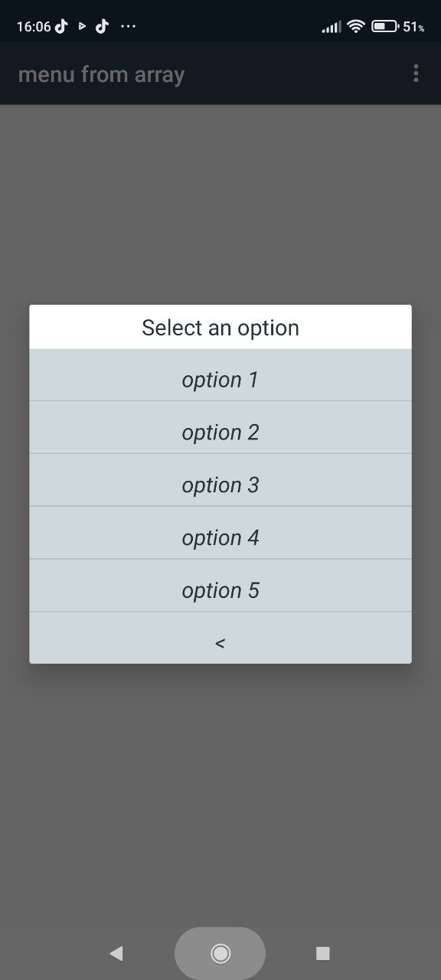Open recent apps square button
This screenshot has width=441, height=980.
pos(323,953)
